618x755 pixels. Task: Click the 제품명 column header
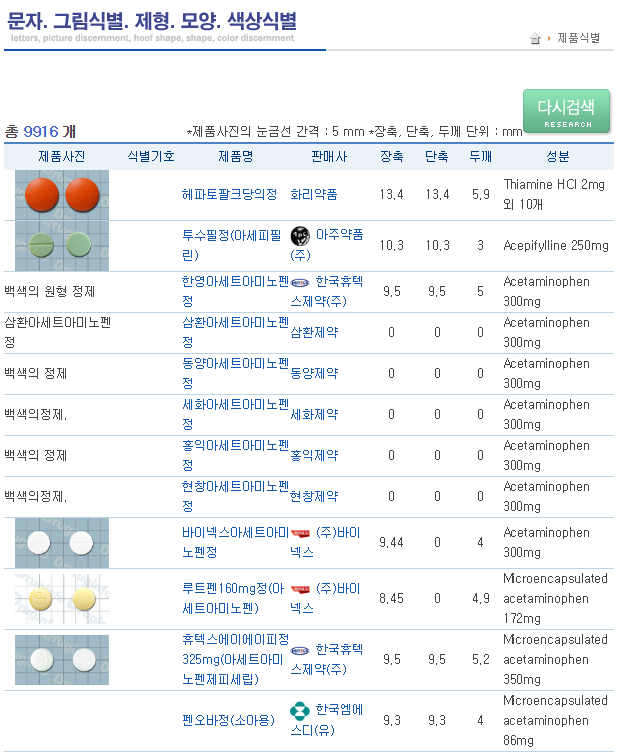236,156
